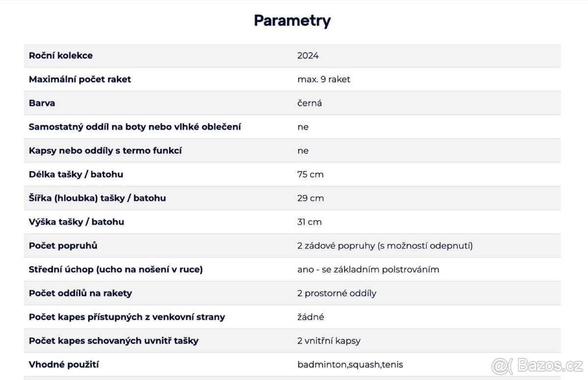Click the Střední úchop row label

116,269
